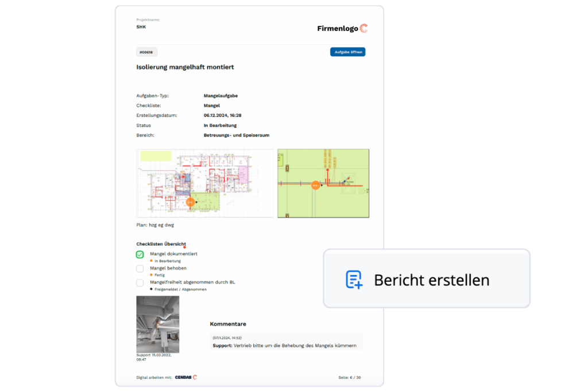
Task: Click the Firmenlogo C icon
Action: (x=363, y=28)
